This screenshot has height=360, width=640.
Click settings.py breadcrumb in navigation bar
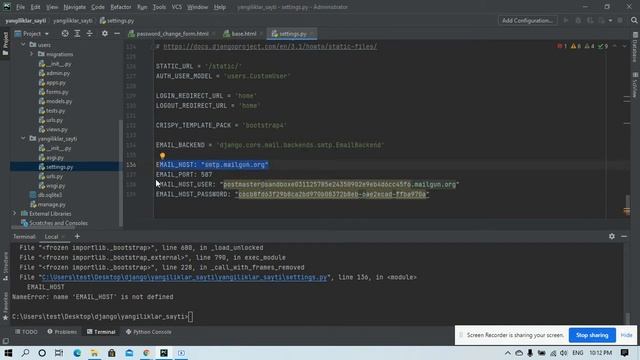[117, 20]
